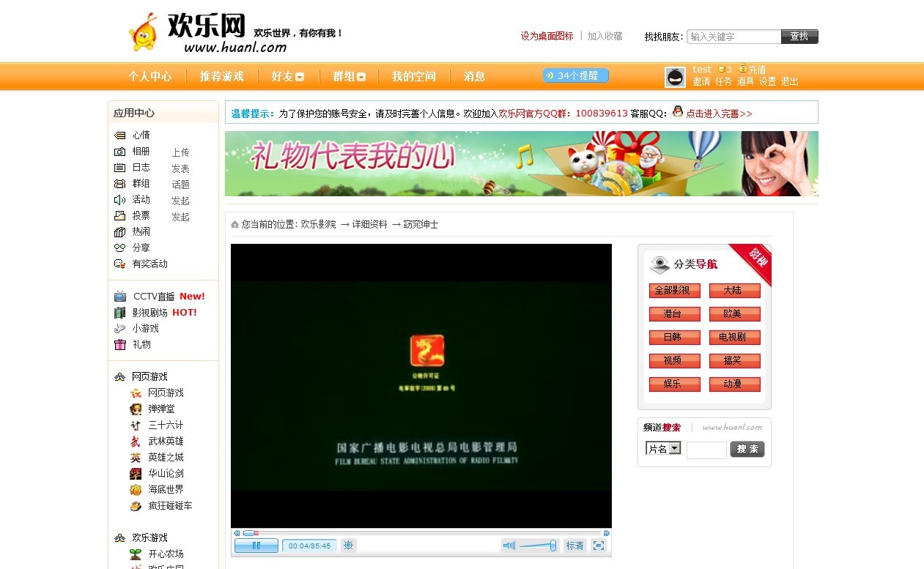Focus the channel search text box

(x=706, y=450)
